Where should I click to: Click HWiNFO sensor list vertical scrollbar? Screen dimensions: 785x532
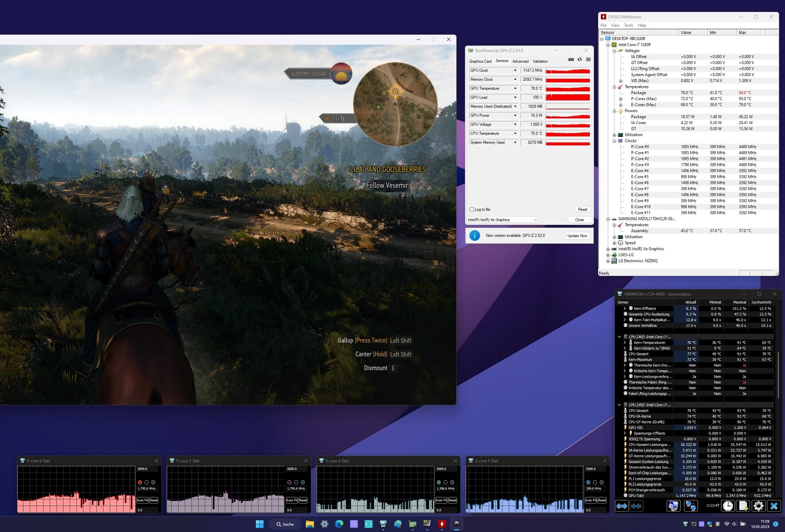(x=778, y=375)
